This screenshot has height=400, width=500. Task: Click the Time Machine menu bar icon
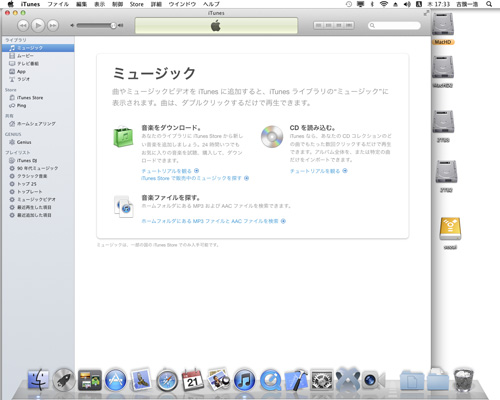349,4
